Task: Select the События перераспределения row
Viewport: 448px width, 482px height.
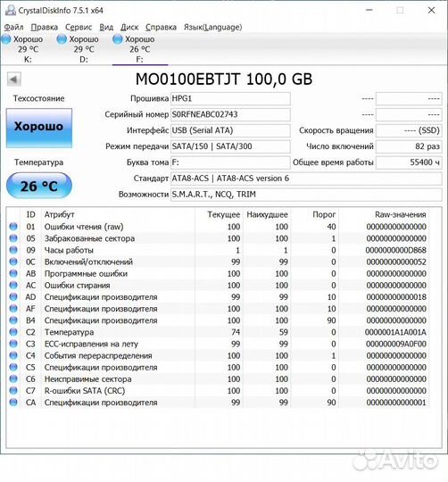Action: point(218,355)
